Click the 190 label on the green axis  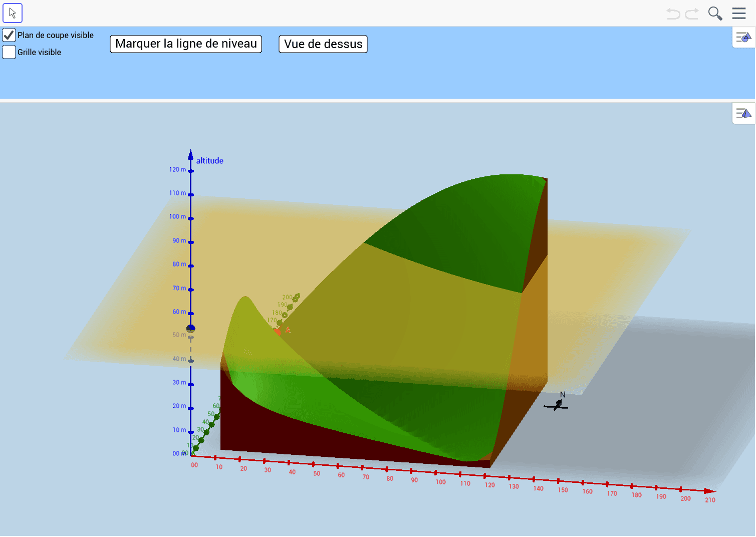click(283, 305)
